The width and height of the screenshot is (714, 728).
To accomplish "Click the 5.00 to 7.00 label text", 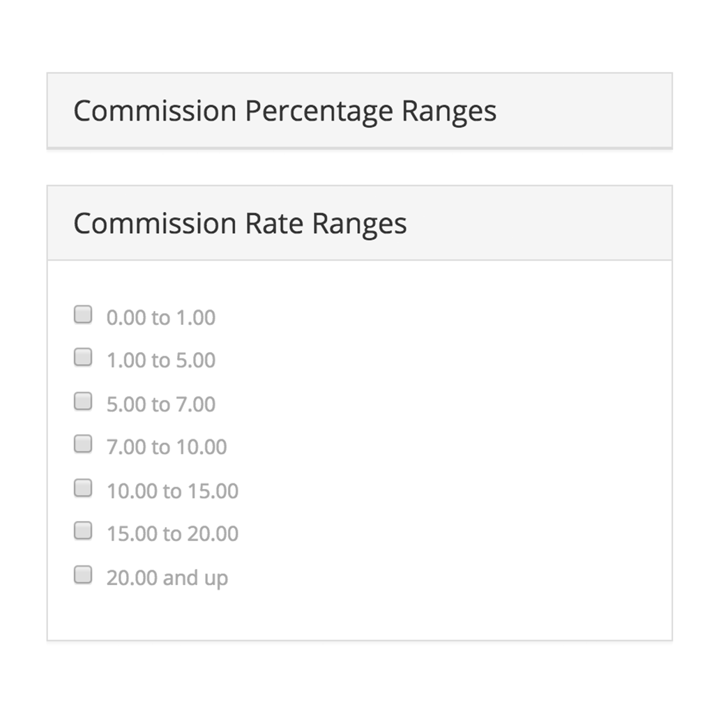I will (161, 404).
